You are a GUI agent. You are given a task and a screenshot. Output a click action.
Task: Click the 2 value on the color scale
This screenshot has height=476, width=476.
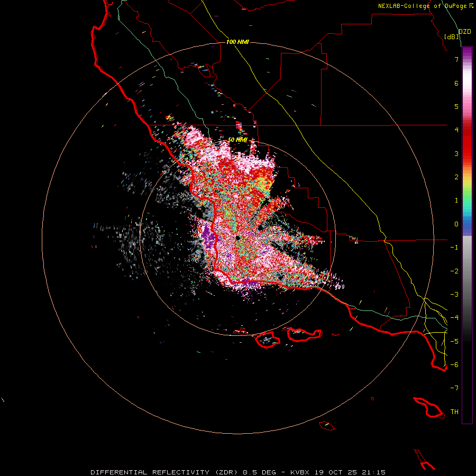[x=456, y=177]
